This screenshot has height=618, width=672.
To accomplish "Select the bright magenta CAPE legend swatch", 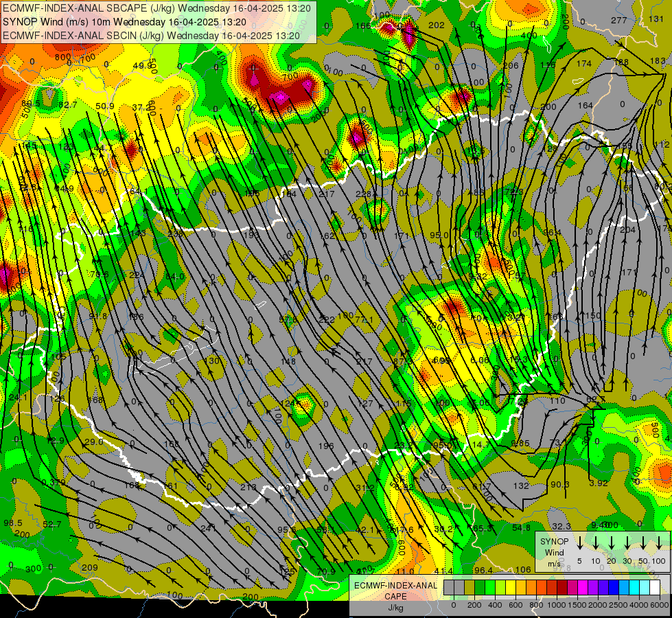I will coord(583,587).
